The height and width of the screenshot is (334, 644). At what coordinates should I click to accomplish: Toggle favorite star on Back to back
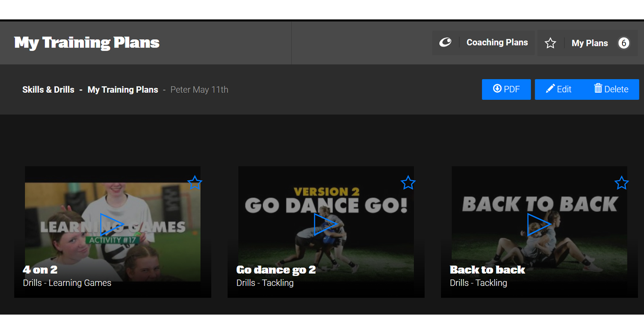(621, 183)
